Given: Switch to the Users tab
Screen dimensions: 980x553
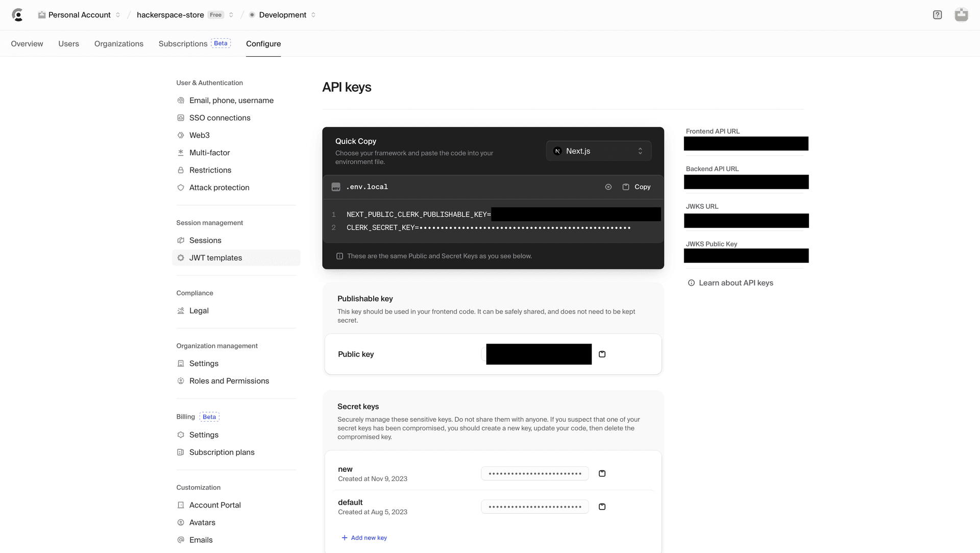Looking at the screenshot, I should point(68,44).
